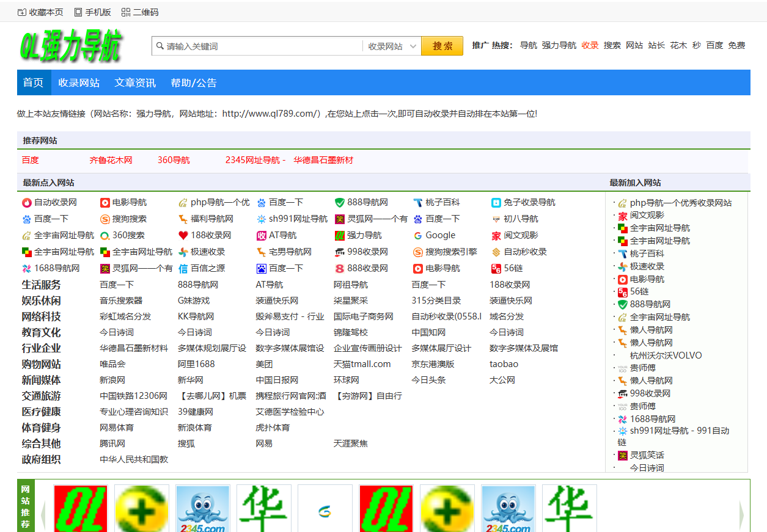Open the 二维码 QR code icon
767x532 pixels.
click(126, 12)
